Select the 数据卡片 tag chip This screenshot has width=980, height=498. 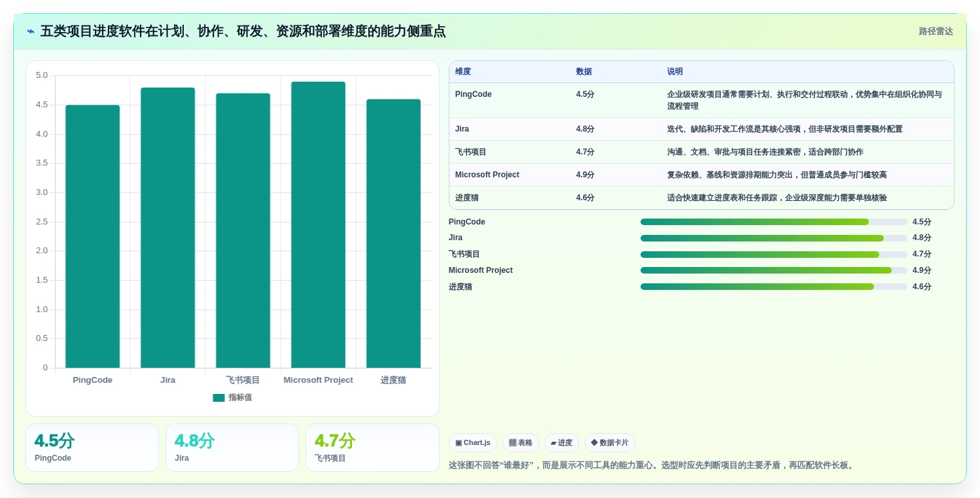pos(610,443)
